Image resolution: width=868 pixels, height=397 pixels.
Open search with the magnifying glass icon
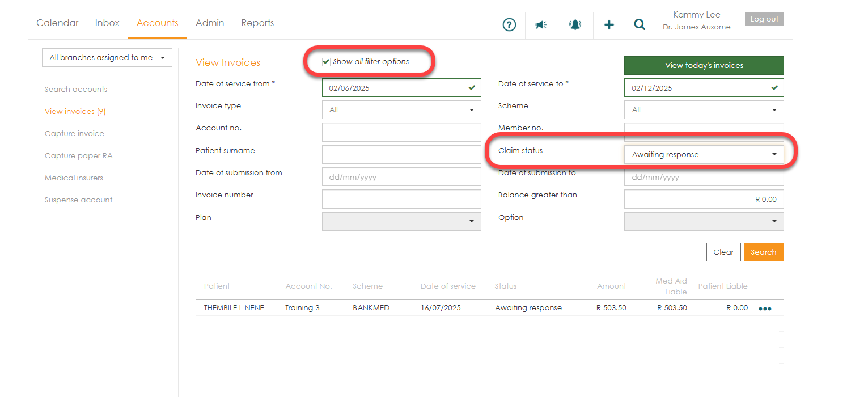(x=640, y=25)
